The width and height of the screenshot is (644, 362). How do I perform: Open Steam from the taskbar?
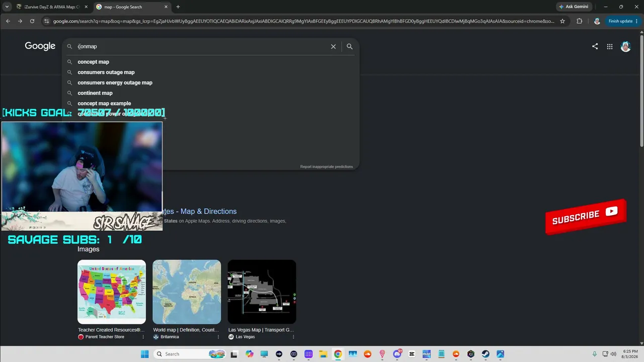pyautogui.click(x=486, y=354)
